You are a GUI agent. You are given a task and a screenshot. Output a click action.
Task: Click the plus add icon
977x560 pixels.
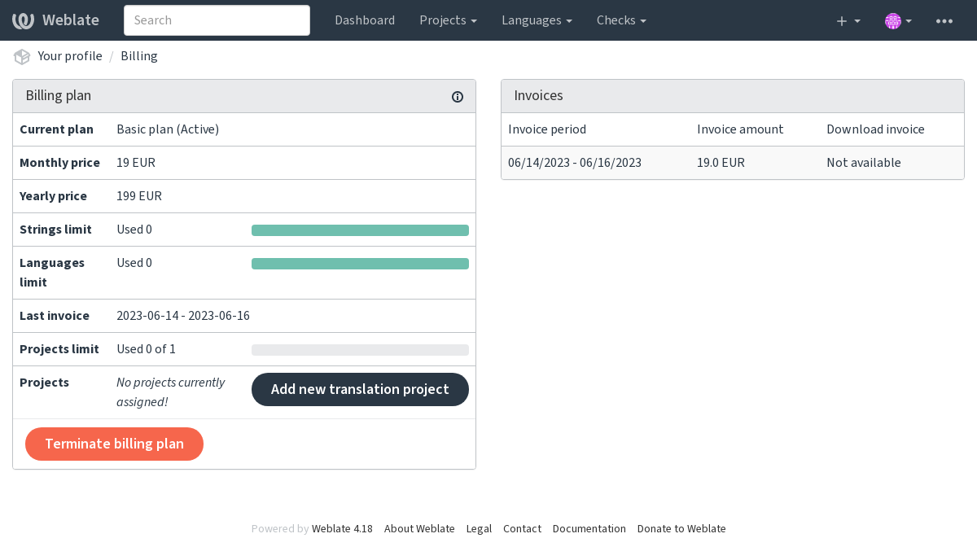pyautogui.click(x=848, y=21)
